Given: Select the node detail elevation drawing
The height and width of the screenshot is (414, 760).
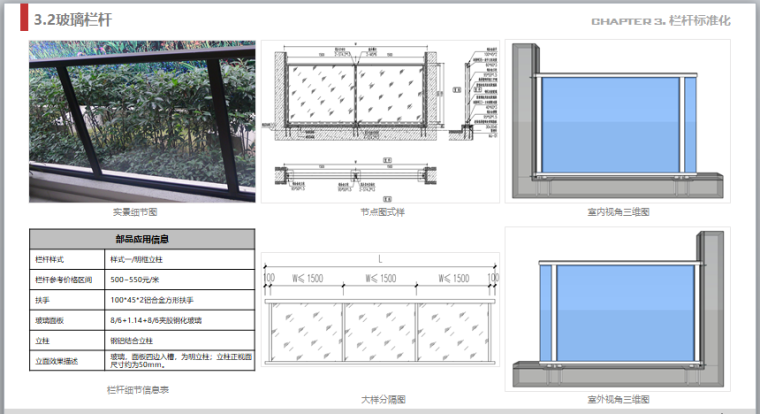Looking at the screenshot, I should coord(380,120).
